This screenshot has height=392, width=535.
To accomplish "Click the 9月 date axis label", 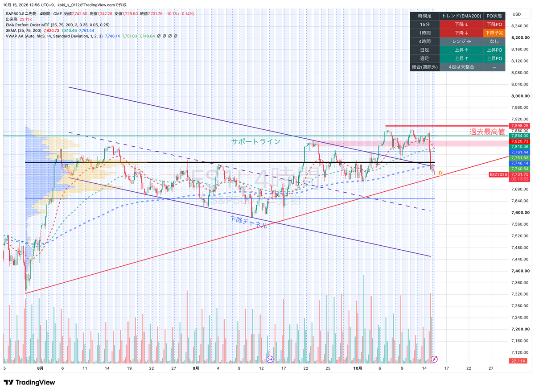I will click(x=196, y=369).
